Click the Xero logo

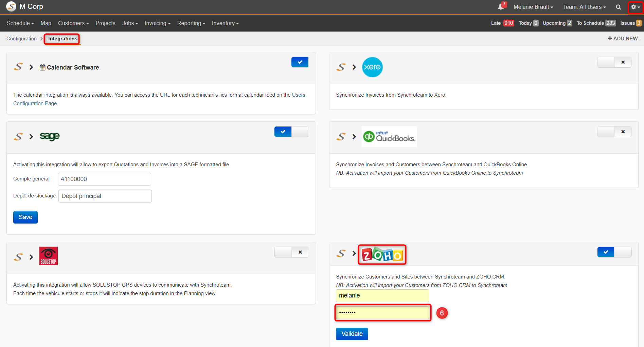click(x=372, y=67)
